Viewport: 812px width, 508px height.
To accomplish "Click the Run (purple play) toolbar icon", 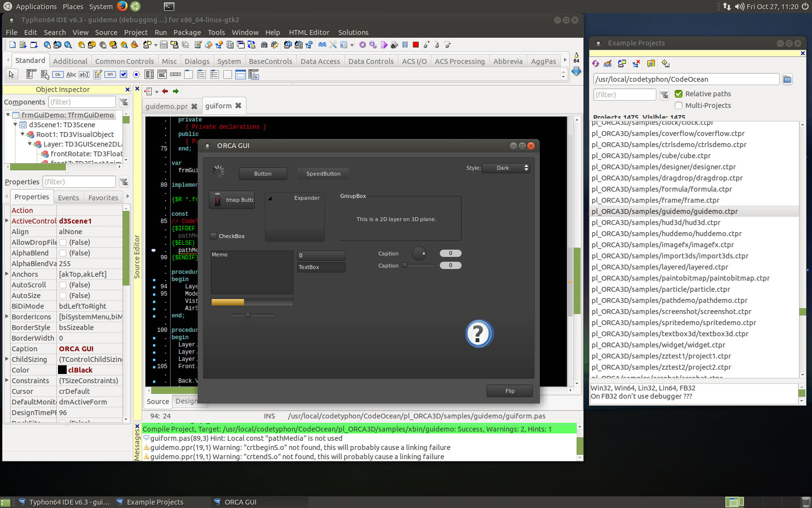I will click(x=384, y=45).
